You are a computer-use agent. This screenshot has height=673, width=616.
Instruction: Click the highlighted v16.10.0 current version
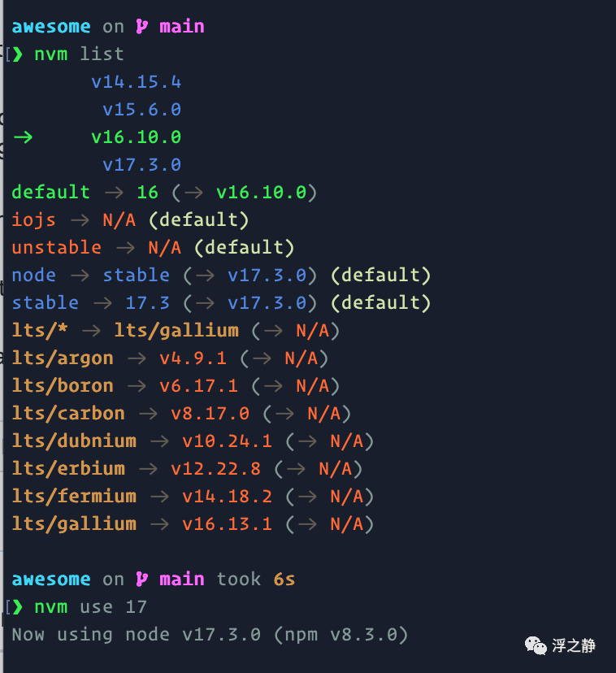tap(136, 137)
